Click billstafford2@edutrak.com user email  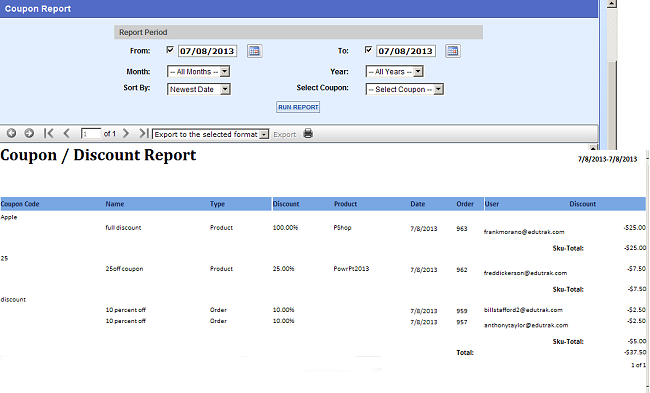523,310
